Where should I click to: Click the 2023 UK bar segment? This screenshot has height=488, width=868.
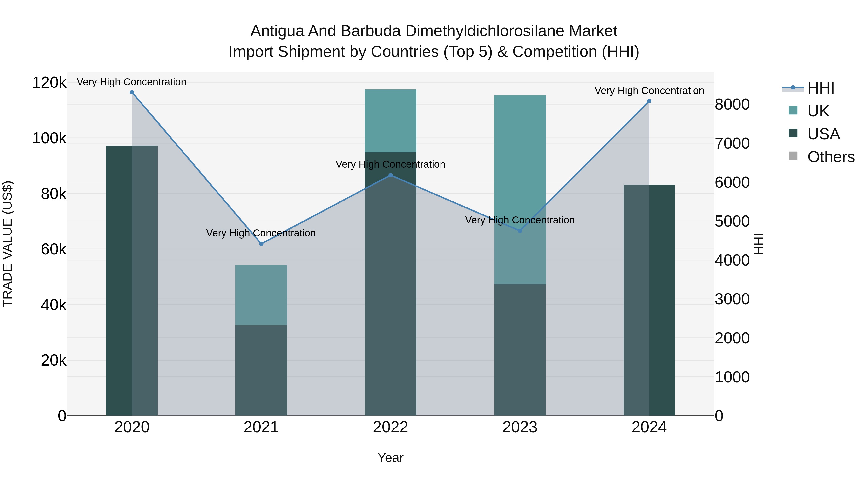tap(520, 190)
